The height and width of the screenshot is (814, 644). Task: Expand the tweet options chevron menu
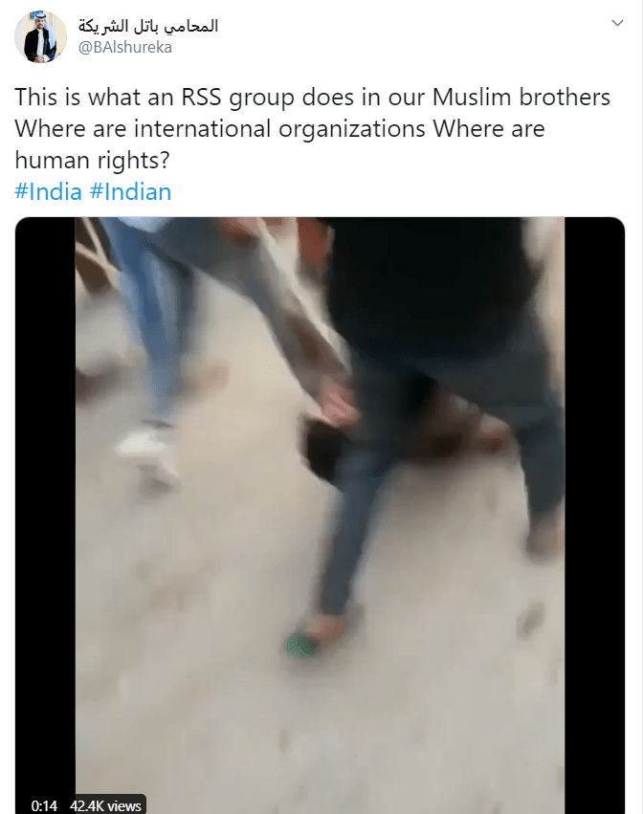coord(617,23)
